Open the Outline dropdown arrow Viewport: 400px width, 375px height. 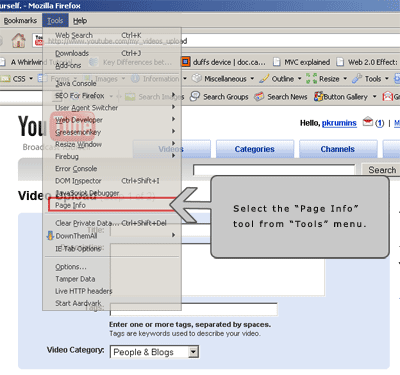point(299,79)
